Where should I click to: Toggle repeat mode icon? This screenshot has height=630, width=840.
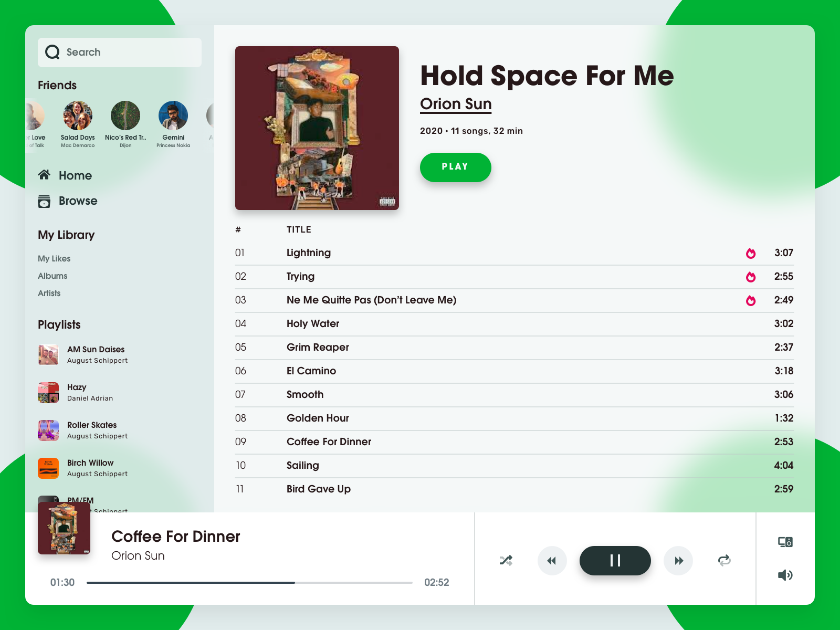pyautogui.click(x=724, y=560)
